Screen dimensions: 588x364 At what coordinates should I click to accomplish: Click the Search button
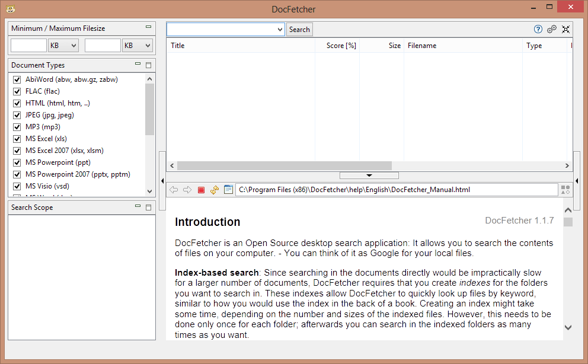pyautogui.click(x=299, y=29)
